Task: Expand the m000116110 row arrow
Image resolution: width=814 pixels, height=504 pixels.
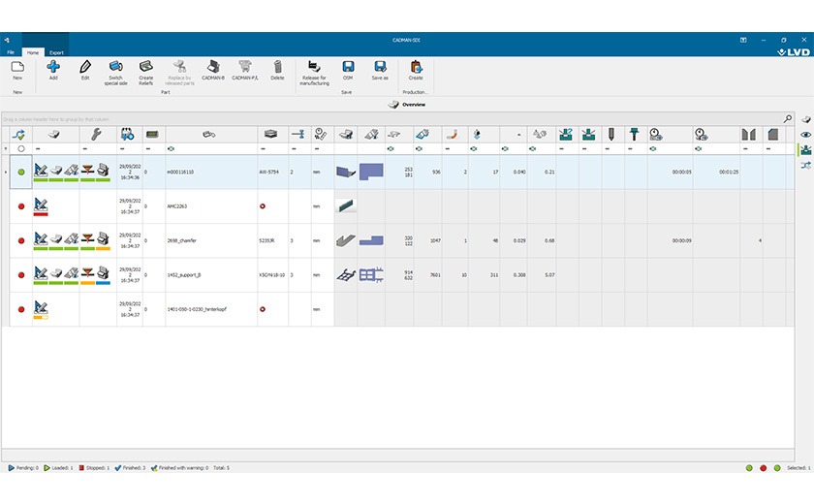Action: [x=6, y=172]
